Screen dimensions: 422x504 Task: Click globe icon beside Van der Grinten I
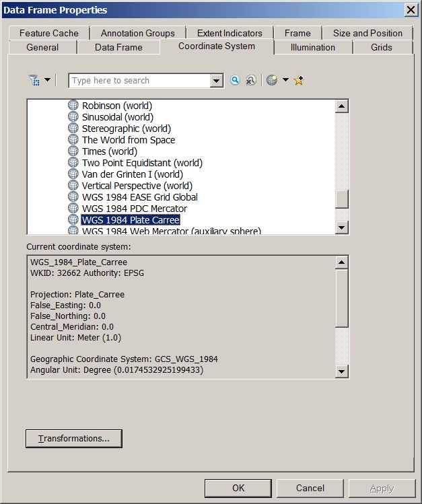tap(73, 174)
